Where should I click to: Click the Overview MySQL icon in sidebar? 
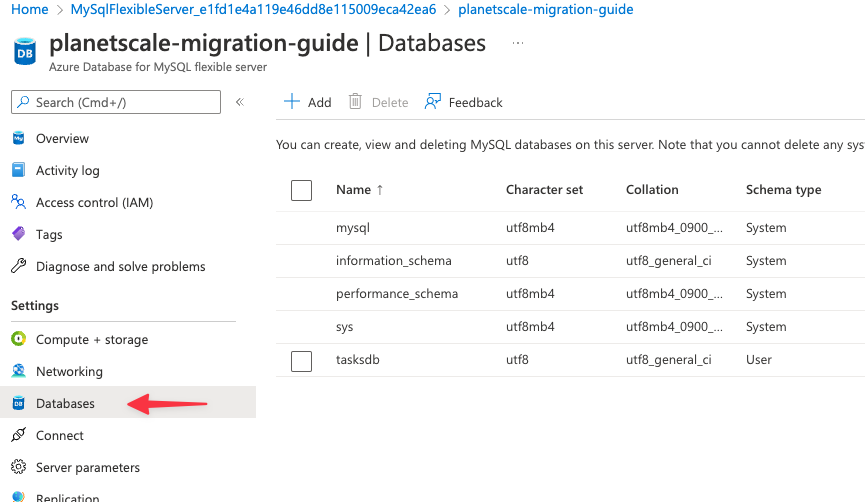coord(18,138)
